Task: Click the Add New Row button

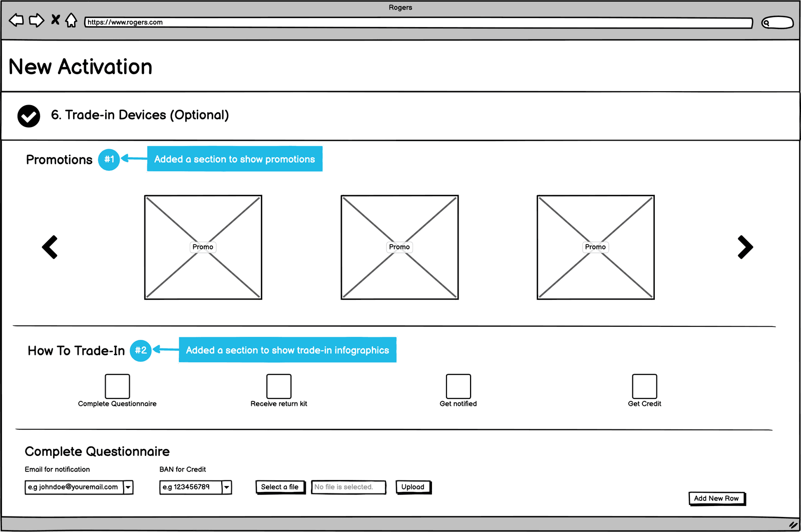Action: (x=717, y=498)
